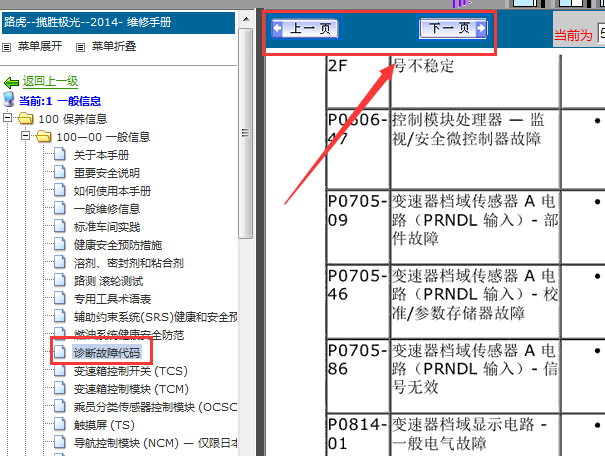Viewport: 605px width, 456px height.
Task: Click the 返回上一级 link
Action: click(50, 81)
